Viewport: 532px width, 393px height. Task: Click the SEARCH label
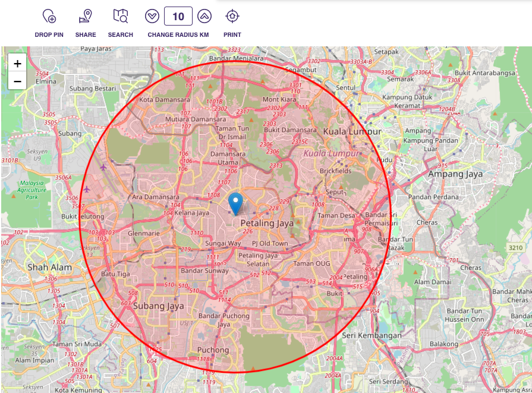120,34
